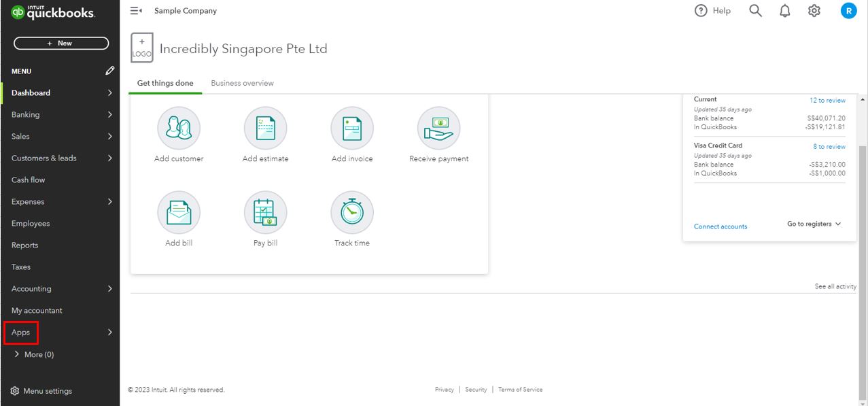The height and width of the screenshot is (406, 868).
Task: Click the Track time stopwatch icon
Action: (x=352, y=213)
